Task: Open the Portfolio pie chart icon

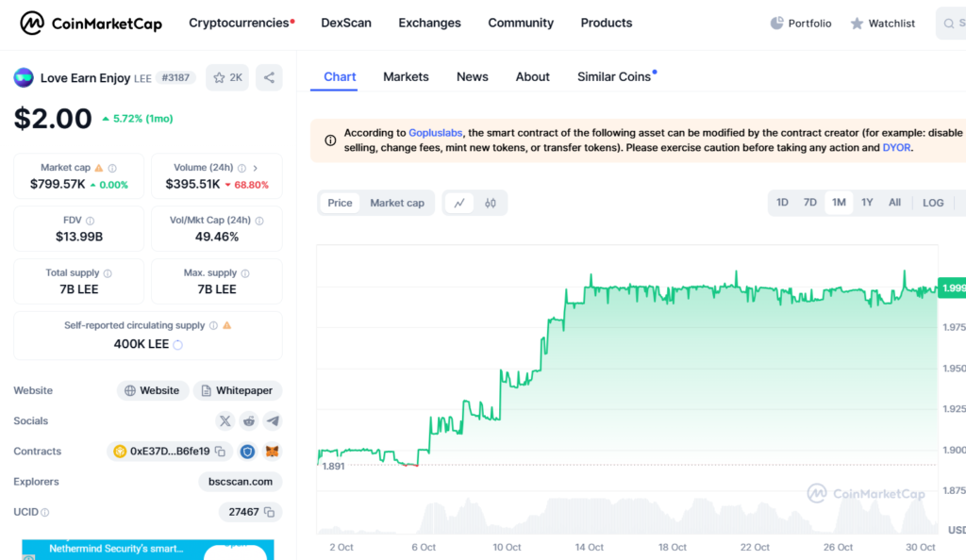Action: (777, 24)
